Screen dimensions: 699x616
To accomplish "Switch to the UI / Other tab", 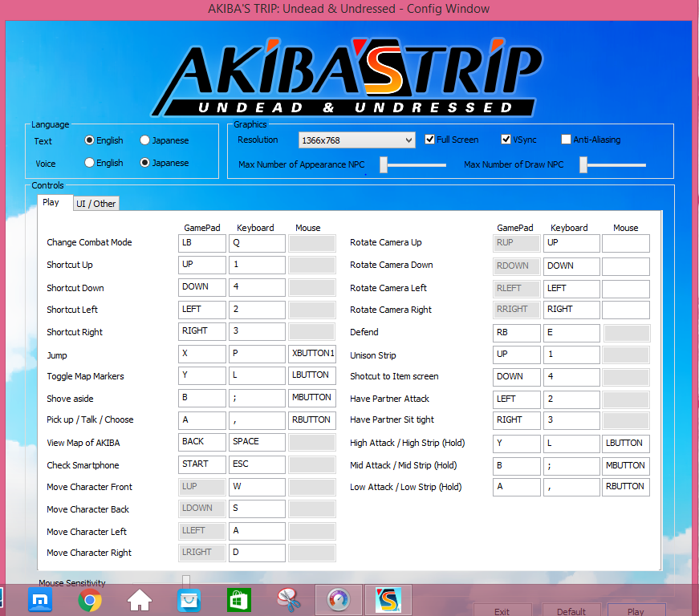I will click(x=96, y=204).
